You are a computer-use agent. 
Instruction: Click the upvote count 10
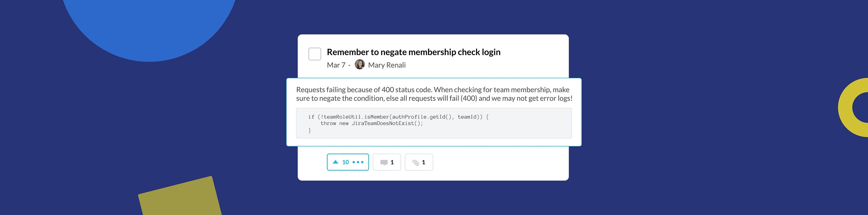(x=346, y=162)
